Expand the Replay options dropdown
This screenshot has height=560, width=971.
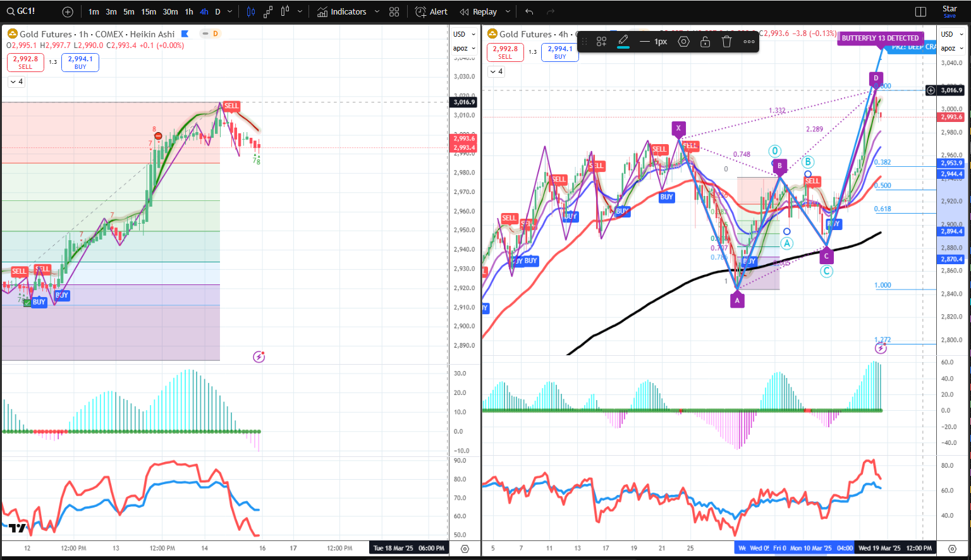tap(508, 11)
